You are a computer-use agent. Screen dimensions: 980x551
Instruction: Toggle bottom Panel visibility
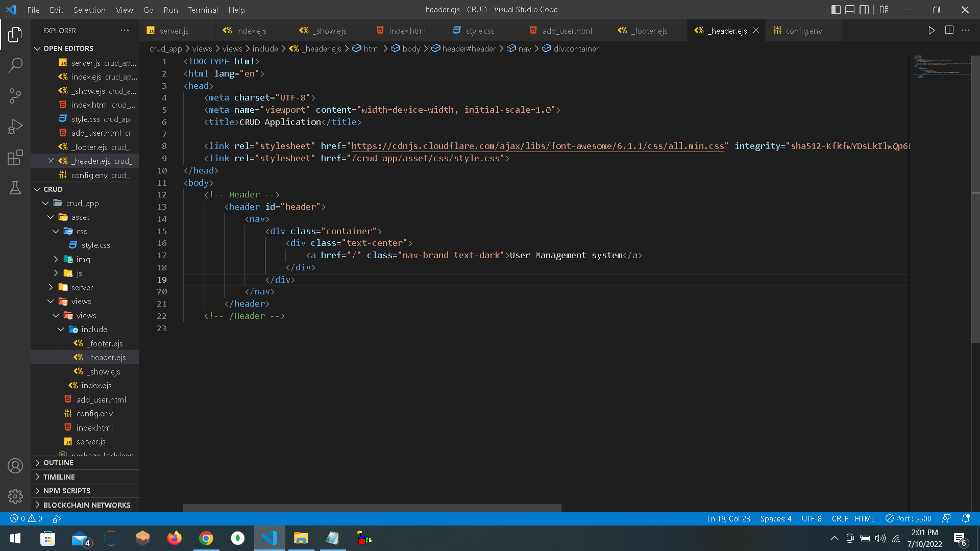[850, 10]
